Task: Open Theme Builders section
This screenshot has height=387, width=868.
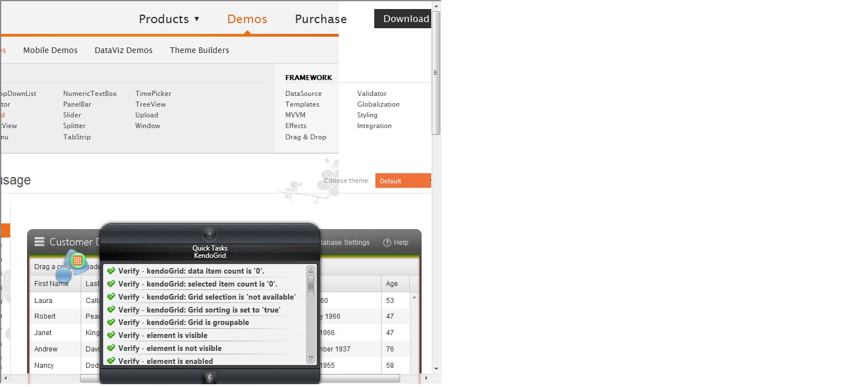Action: point(200,50)
